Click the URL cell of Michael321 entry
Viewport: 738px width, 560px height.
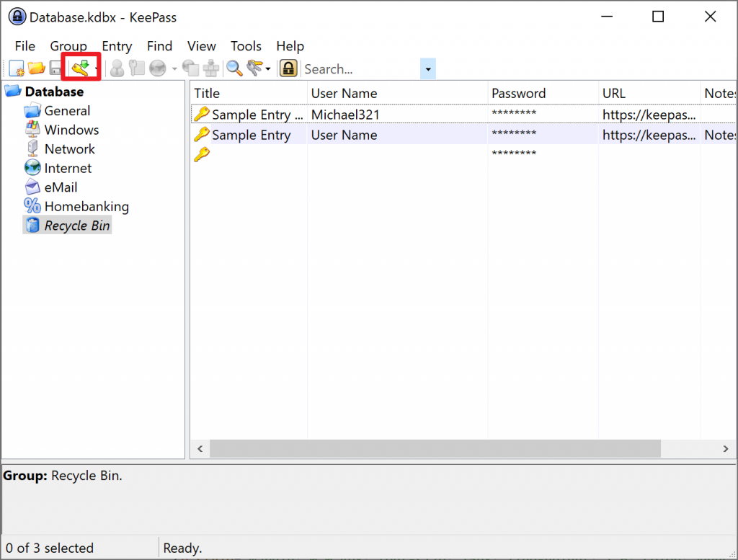point(649,115)
